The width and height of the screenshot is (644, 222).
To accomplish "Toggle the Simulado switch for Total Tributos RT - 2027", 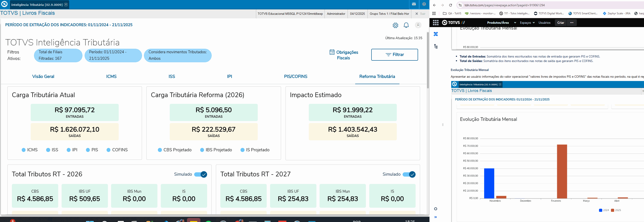I will click(409, 174).
